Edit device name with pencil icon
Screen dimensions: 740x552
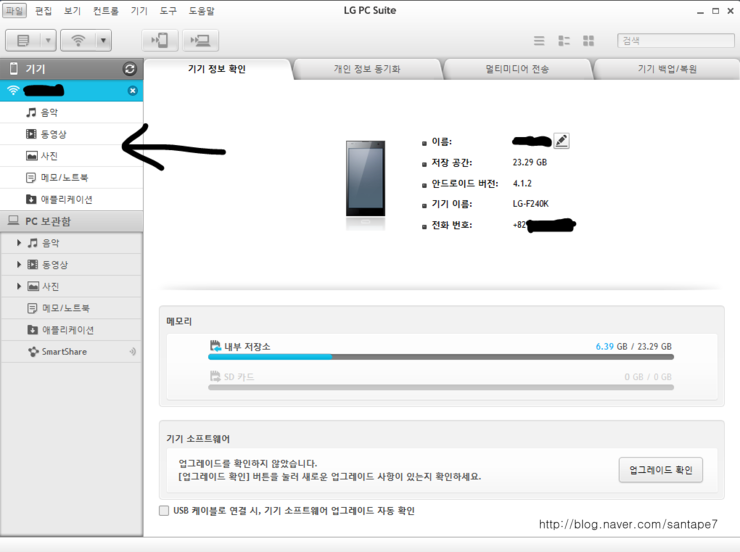(x=562, y=141)
